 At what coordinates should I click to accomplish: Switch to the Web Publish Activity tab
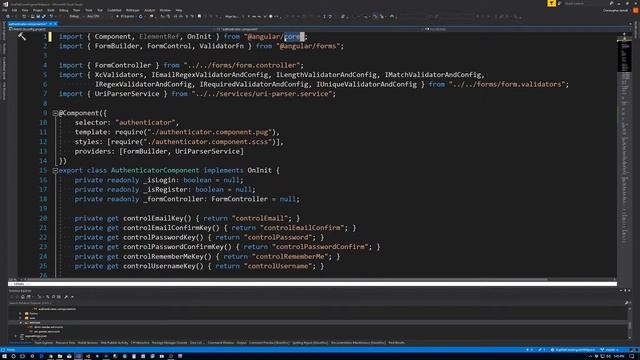point(114,343)
